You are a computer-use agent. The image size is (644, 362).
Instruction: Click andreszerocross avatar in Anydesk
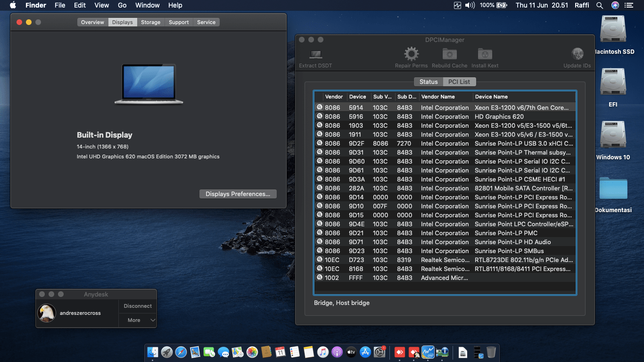click(47, 313)
